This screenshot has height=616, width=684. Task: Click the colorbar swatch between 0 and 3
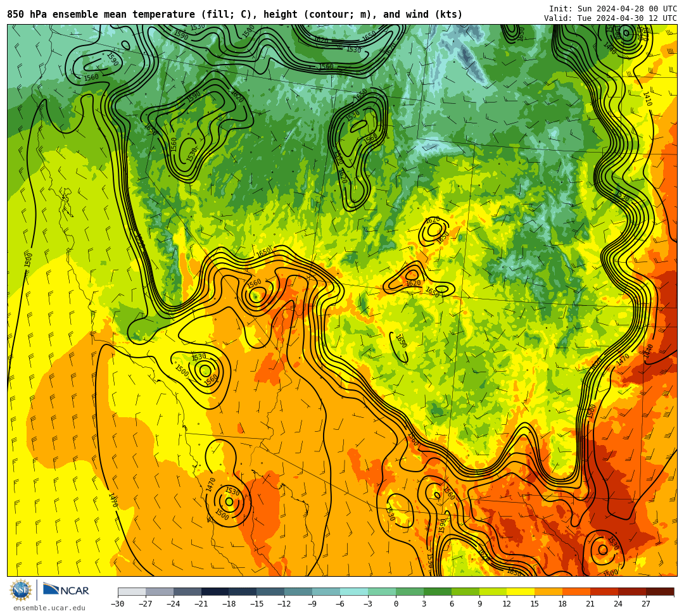(x=410, y=591)
